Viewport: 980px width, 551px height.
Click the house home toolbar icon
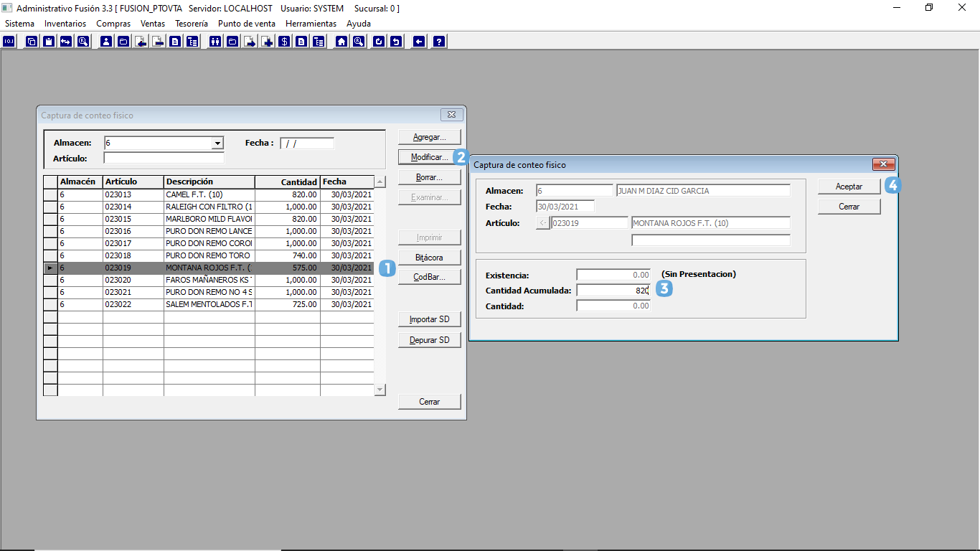341,42
